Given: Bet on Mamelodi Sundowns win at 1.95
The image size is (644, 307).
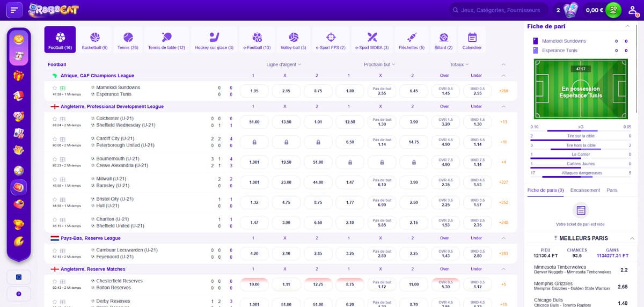Looking at the screenshot, I should 254,91.
